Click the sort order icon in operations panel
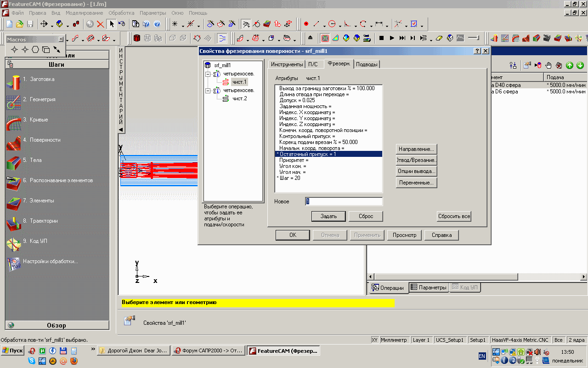The height and width of the screenshot is (368, 588). 513,65
